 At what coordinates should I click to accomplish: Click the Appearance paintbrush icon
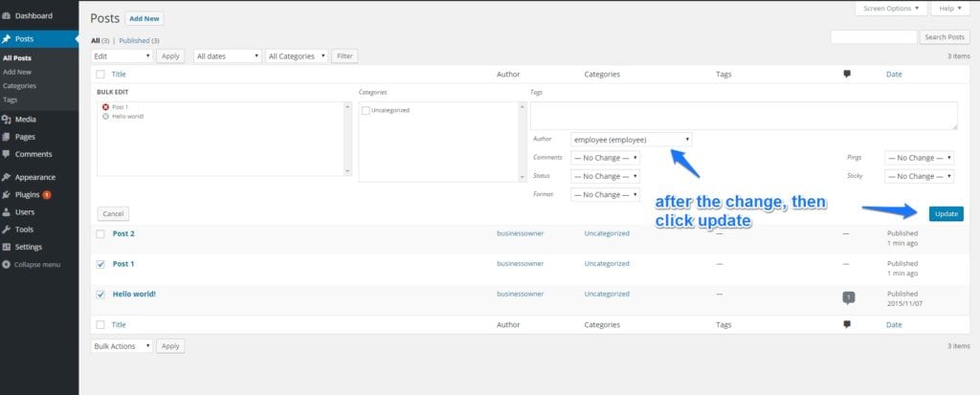(7, 178)
